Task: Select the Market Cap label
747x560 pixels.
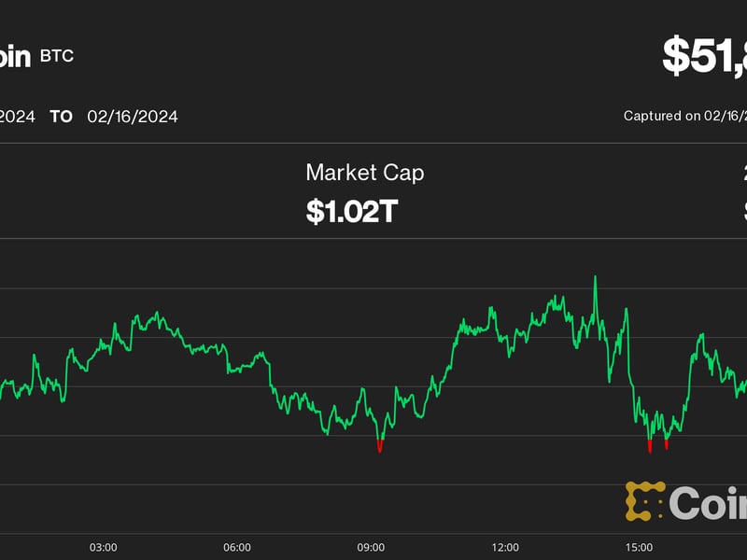Action: (x=364, y=173)
